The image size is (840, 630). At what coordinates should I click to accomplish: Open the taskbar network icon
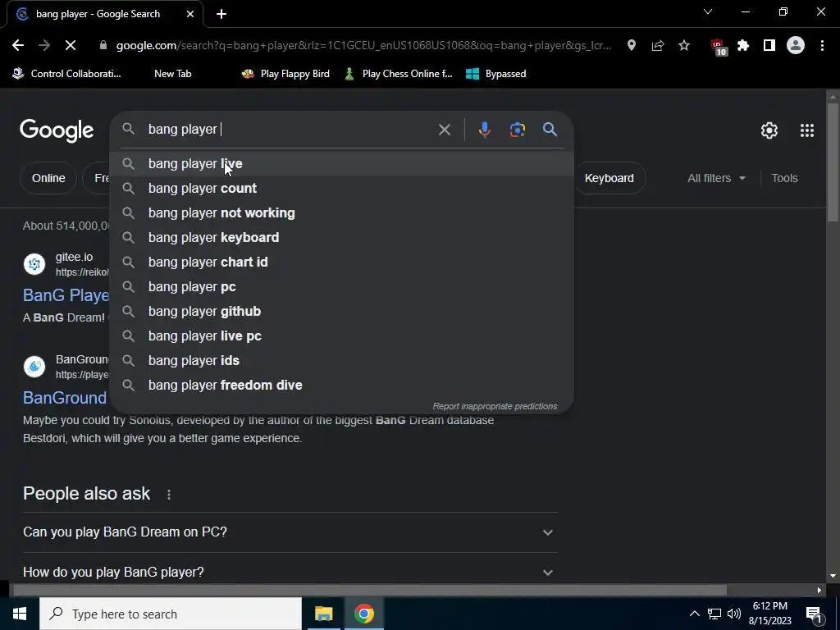pos(714,614)
